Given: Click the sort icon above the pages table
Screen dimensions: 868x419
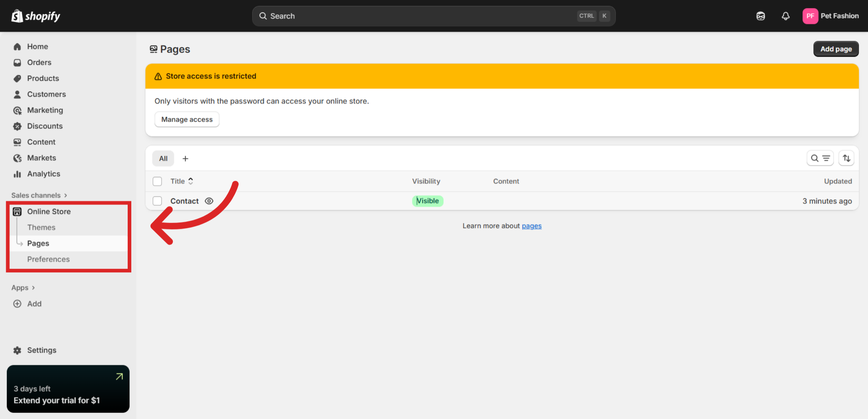Looking at the screenshot, I should (846, 158).
